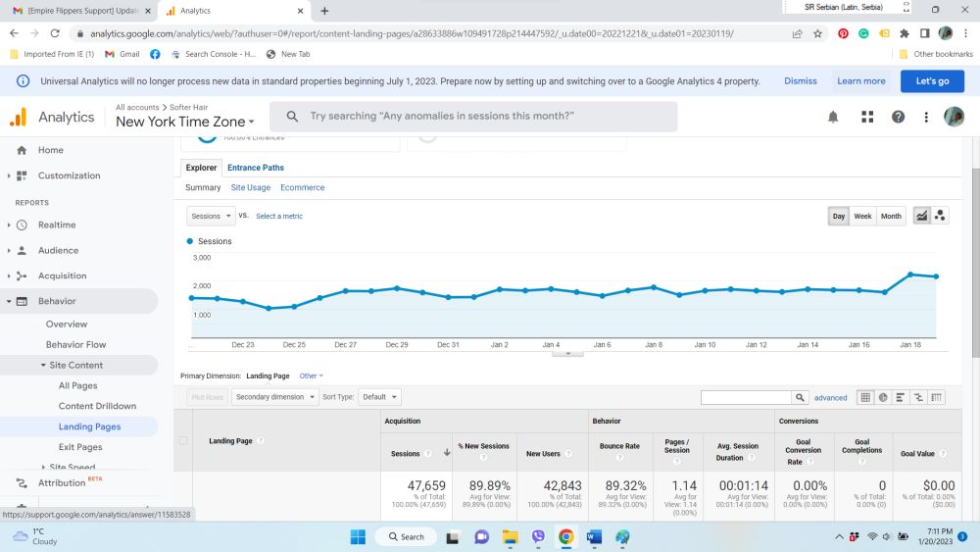
Task: Open the New York Time Zone view selector
Action: 185,122
